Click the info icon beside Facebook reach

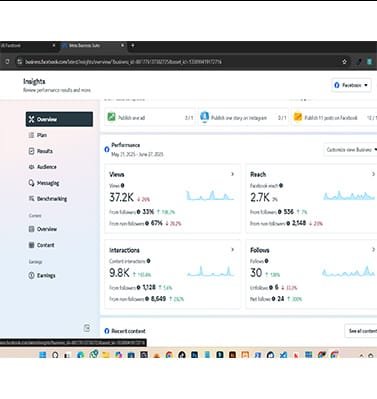point(281,186)
